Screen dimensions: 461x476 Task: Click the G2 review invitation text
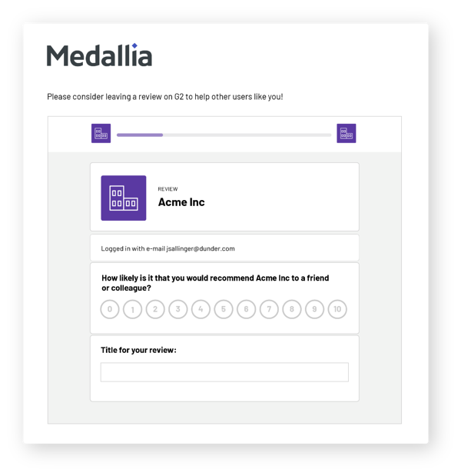coord(165,97)
